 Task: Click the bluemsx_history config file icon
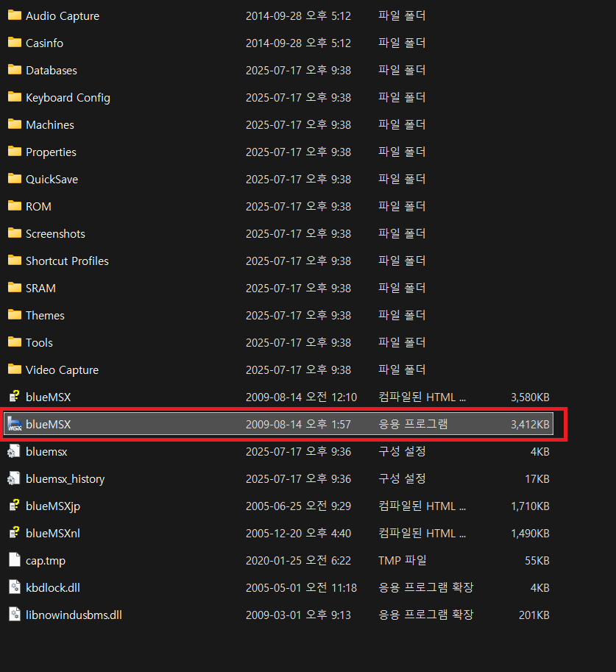(x=14, y=478)
